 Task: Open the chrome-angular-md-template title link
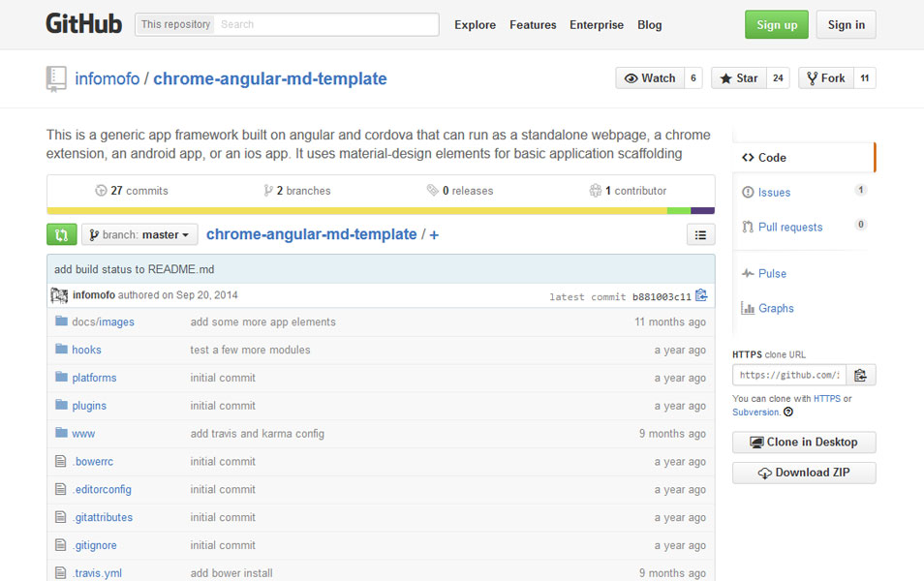270,78
